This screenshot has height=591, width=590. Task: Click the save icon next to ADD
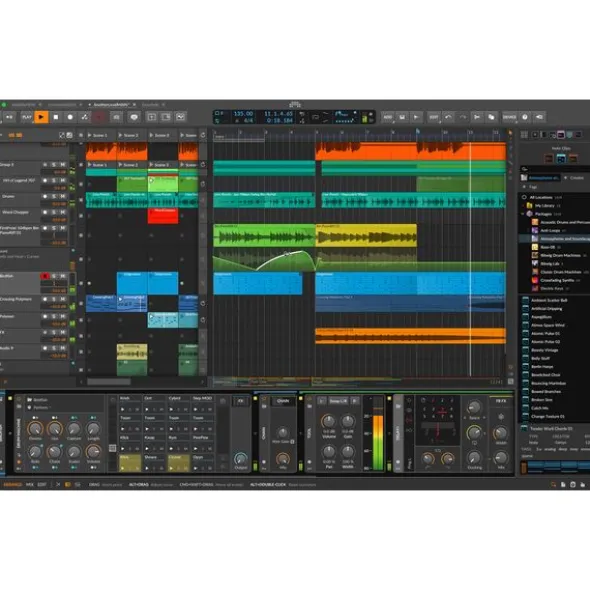(x=402, y=117)
